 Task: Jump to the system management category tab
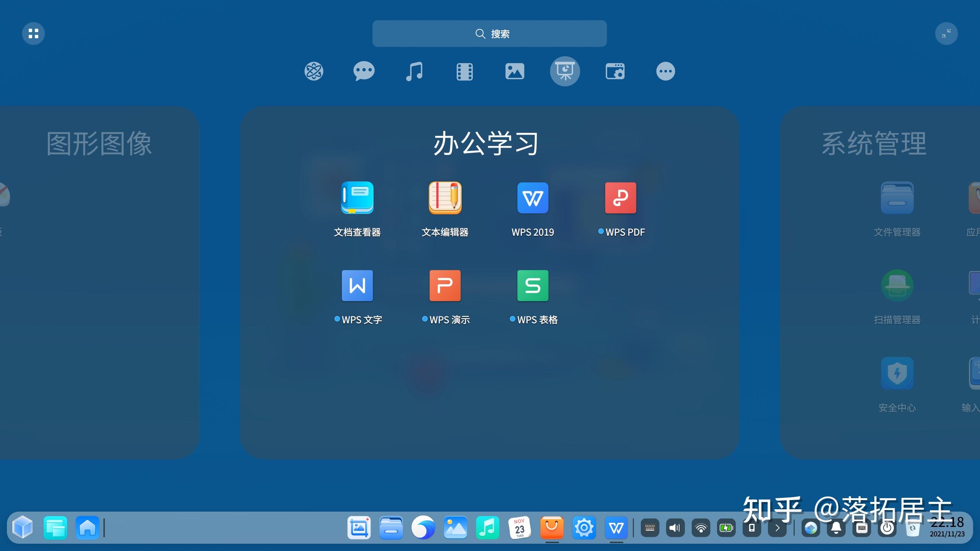[x=615, y=72]
